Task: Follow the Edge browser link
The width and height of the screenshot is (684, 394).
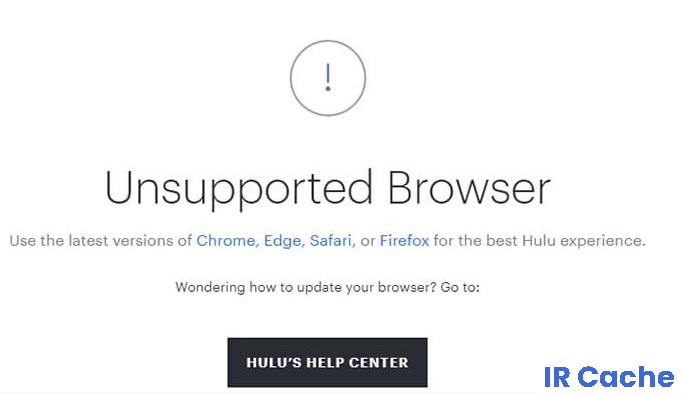Action: point(282,240)
